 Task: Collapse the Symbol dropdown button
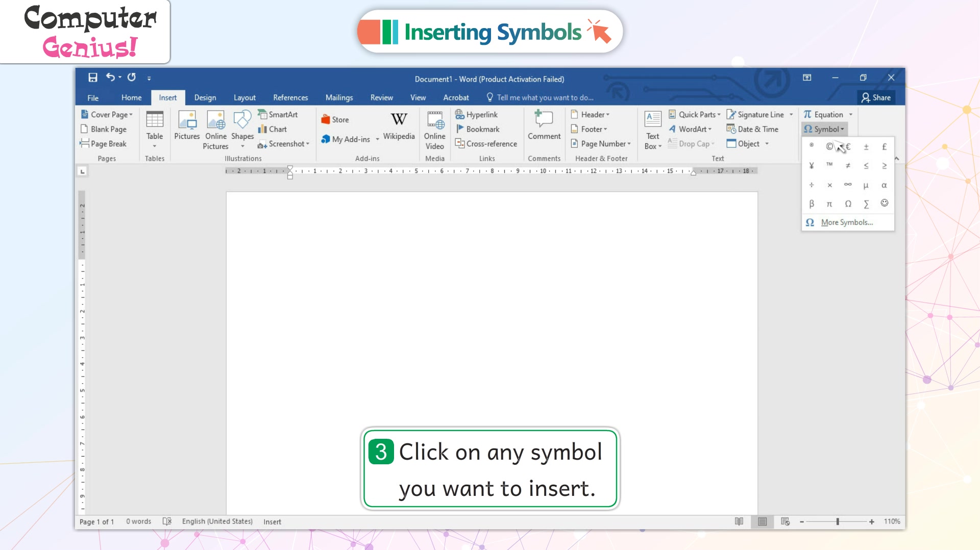[x=824, y=129]
